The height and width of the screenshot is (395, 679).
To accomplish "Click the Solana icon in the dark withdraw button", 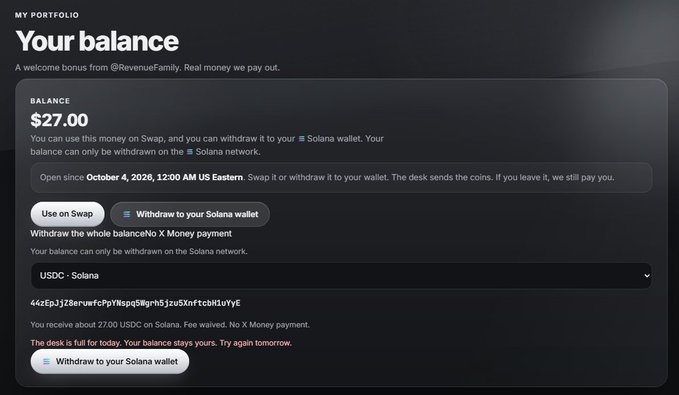I will (126, 214).
